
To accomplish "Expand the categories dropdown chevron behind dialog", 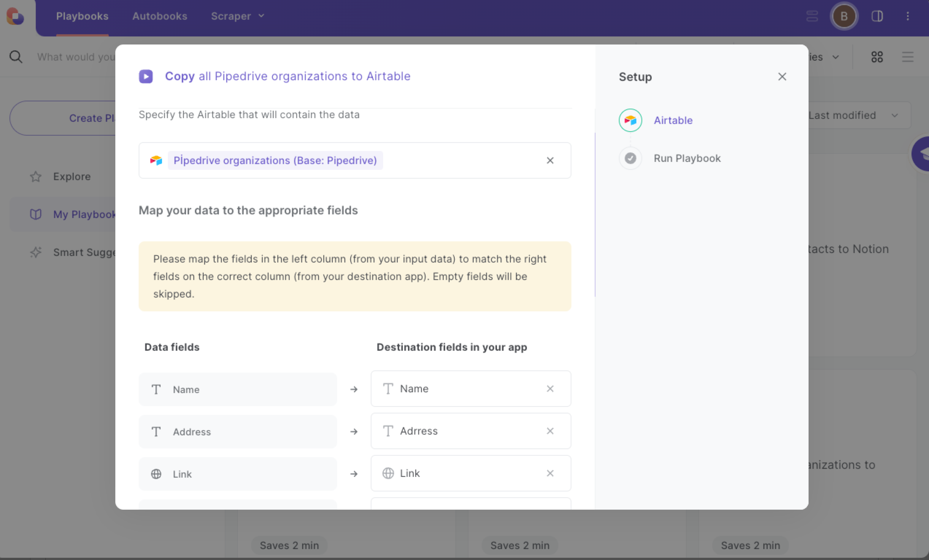I will (836, 57).
